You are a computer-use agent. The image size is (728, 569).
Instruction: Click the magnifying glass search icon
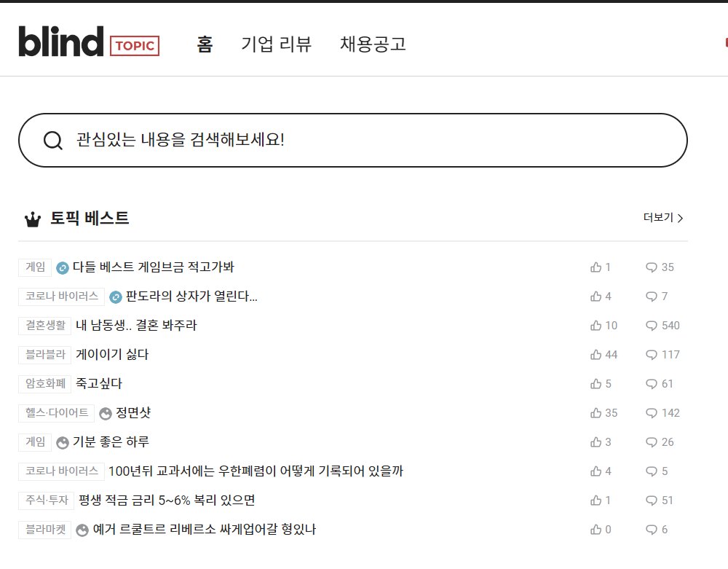pyautogui.click(x=52, y=140)
